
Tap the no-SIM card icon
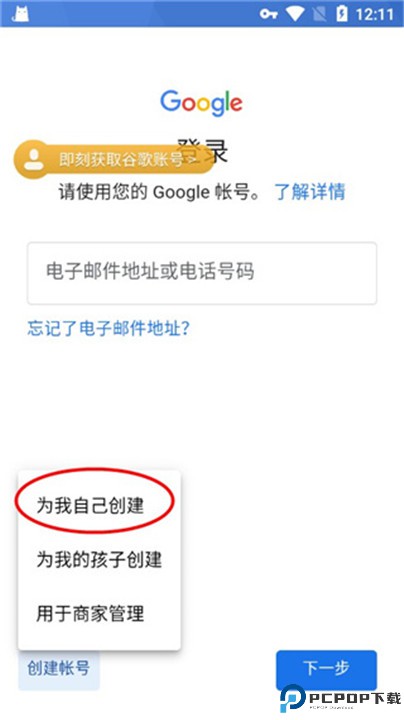pyautogui.click(x=318, y=14)
